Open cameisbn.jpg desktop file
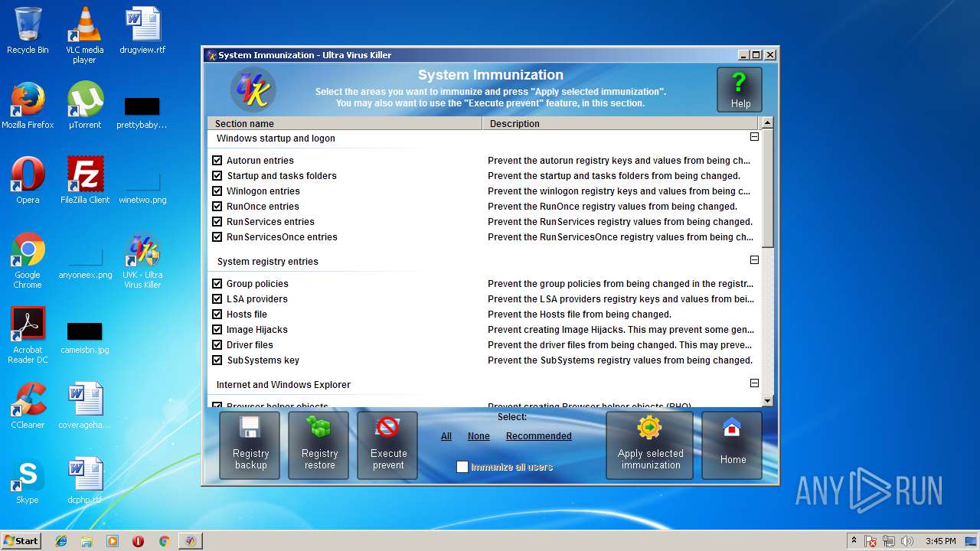Image resolution: width=980 pixels, height=551 pixels. 84,337
